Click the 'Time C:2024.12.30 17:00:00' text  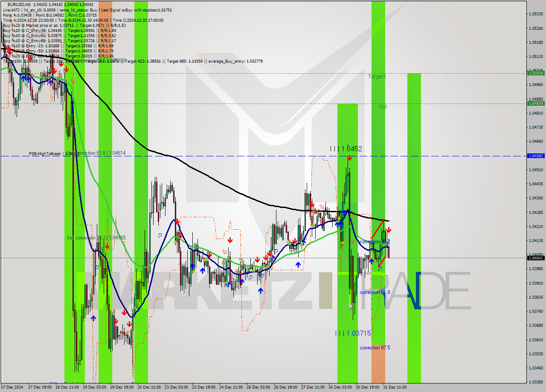point(137,20)
